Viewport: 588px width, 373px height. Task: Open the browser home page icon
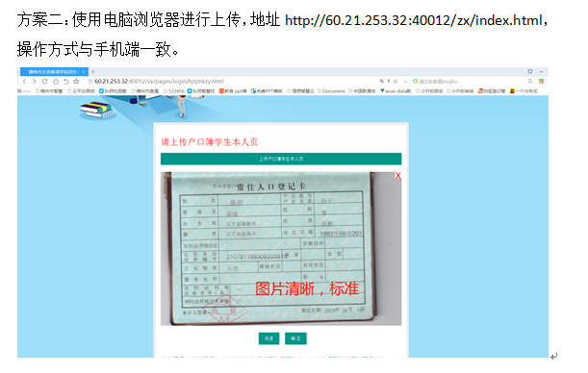[56, 82]
